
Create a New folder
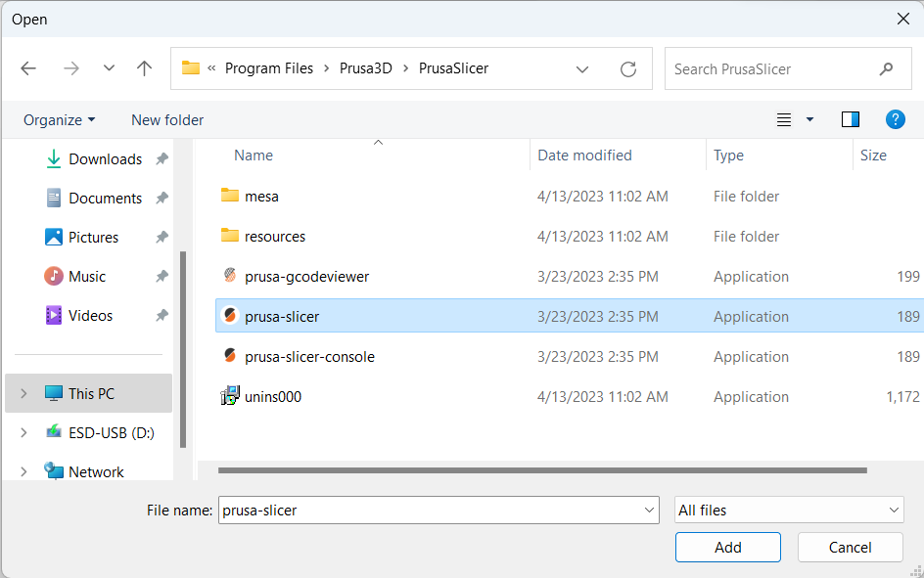pyautogui.click(x=167, y=120)
